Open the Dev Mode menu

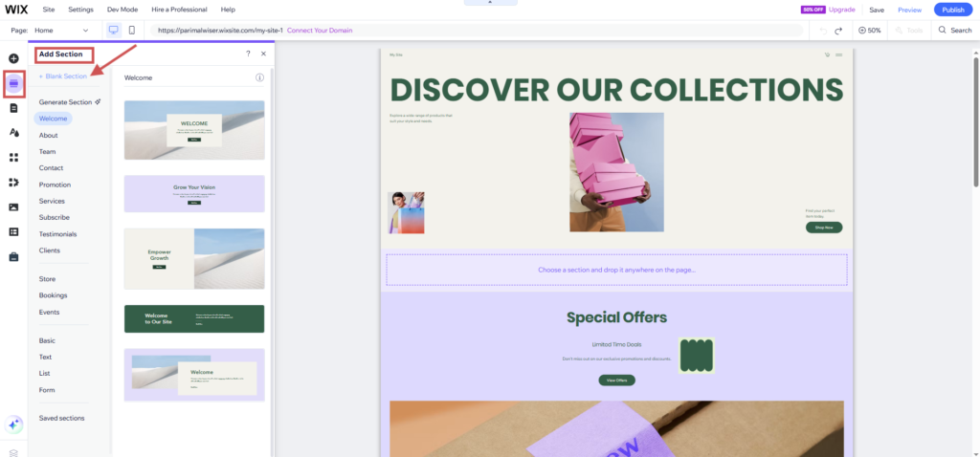click(121, 10)
